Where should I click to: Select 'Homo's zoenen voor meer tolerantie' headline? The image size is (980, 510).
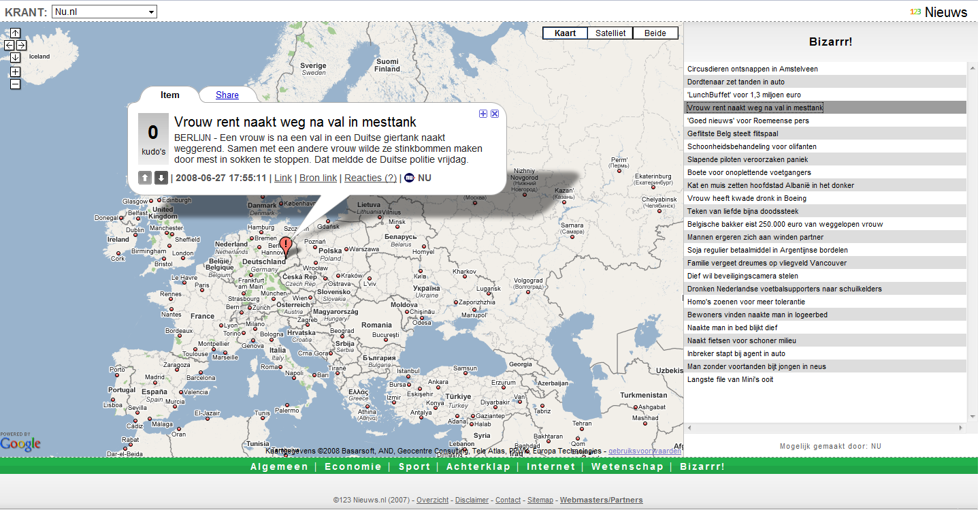825,302
